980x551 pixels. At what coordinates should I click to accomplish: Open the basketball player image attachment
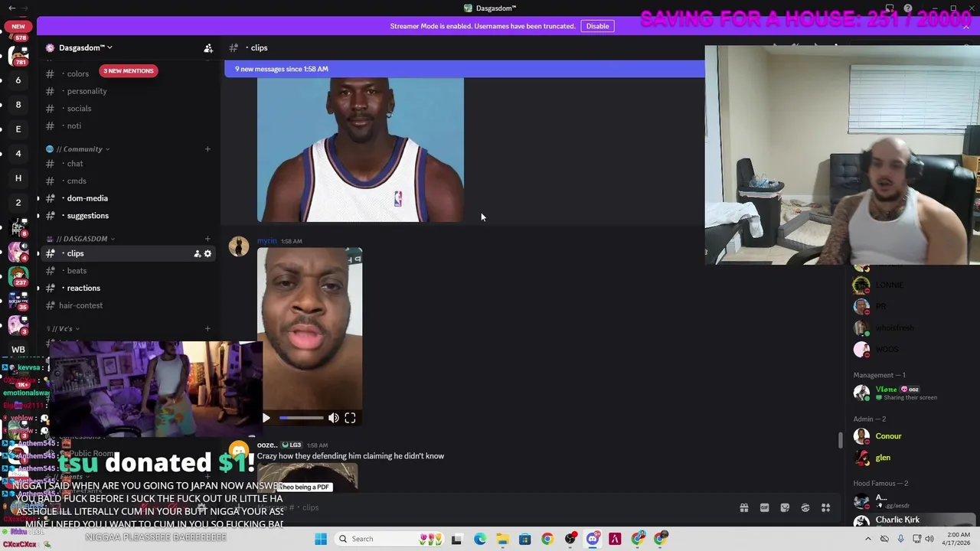360,149
